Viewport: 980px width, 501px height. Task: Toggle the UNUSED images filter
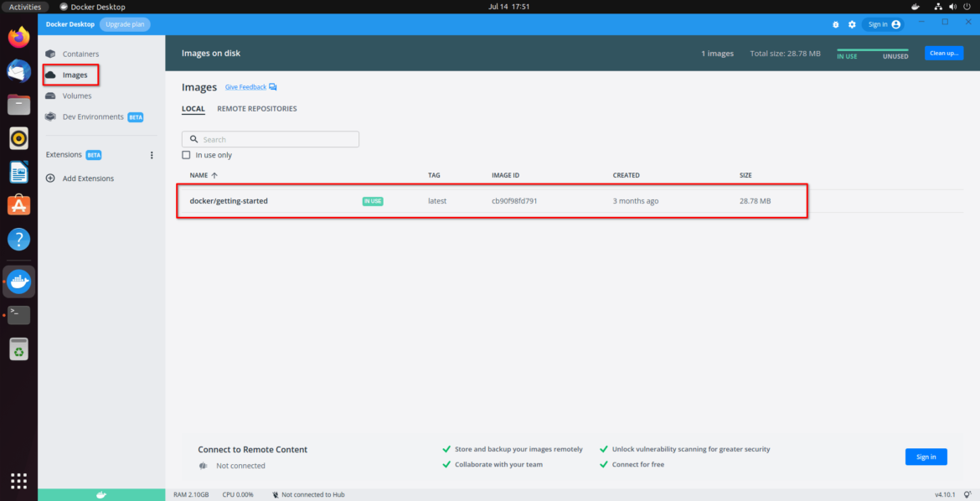click(x=895, y=54)
